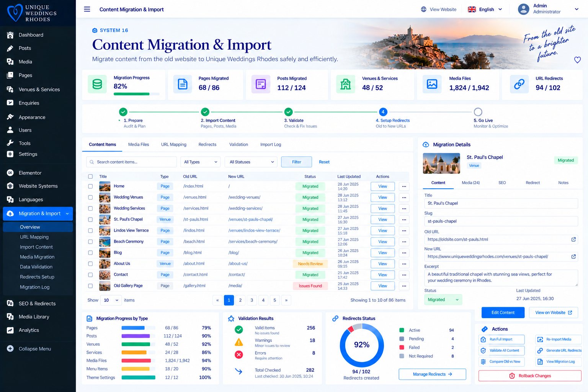
Task: Click the Rollback Changes button
Action: tap(530, 376)
